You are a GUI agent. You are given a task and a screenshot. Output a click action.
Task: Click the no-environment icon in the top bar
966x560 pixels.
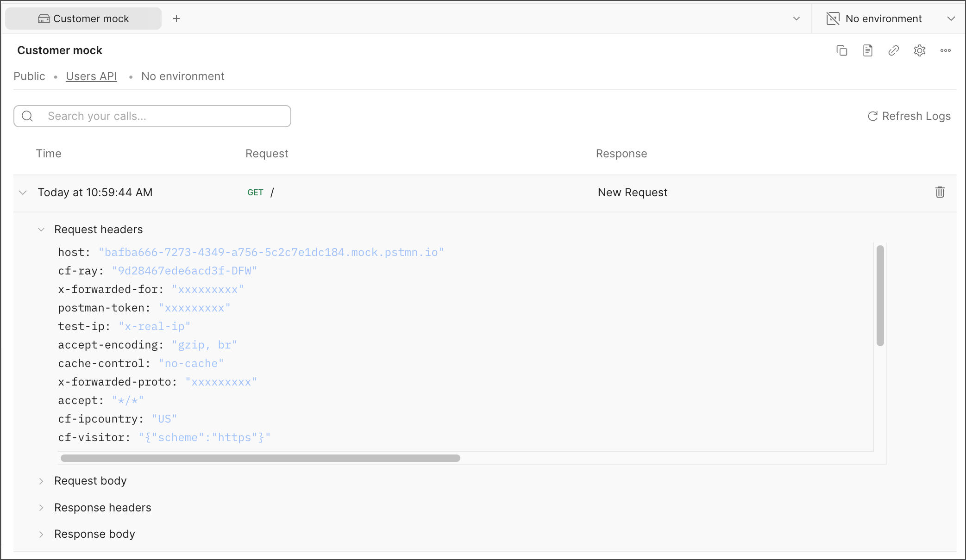[x=833, y=19]
